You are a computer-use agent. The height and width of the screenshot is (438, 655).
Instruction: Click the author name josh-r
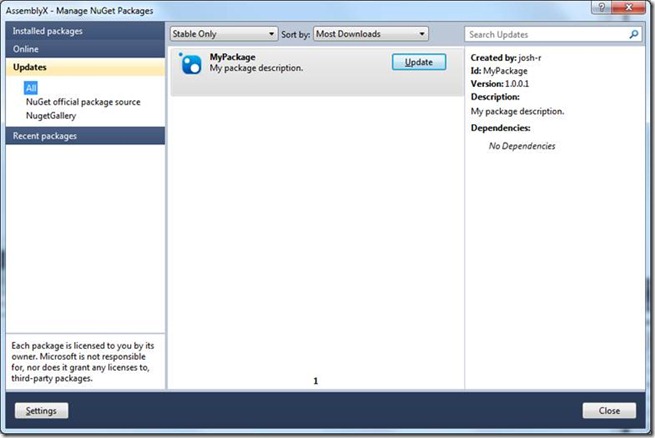tap(530, 58)
